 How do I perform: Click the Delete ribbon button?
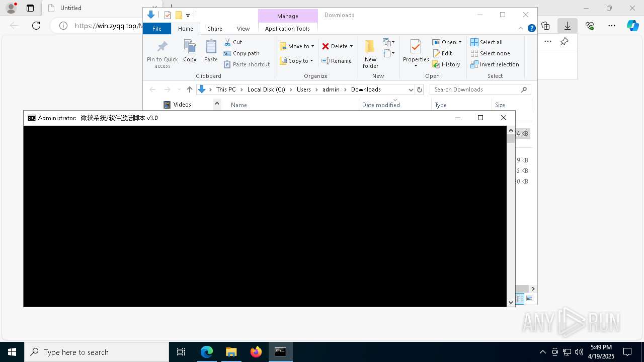click(335, 46)
